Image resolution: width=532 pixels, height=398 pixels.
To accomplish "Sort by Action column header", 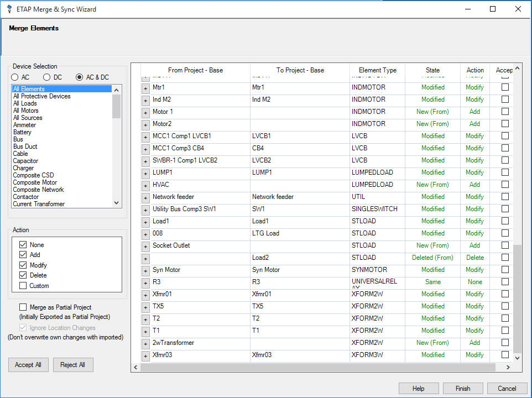I will point(475,70).
